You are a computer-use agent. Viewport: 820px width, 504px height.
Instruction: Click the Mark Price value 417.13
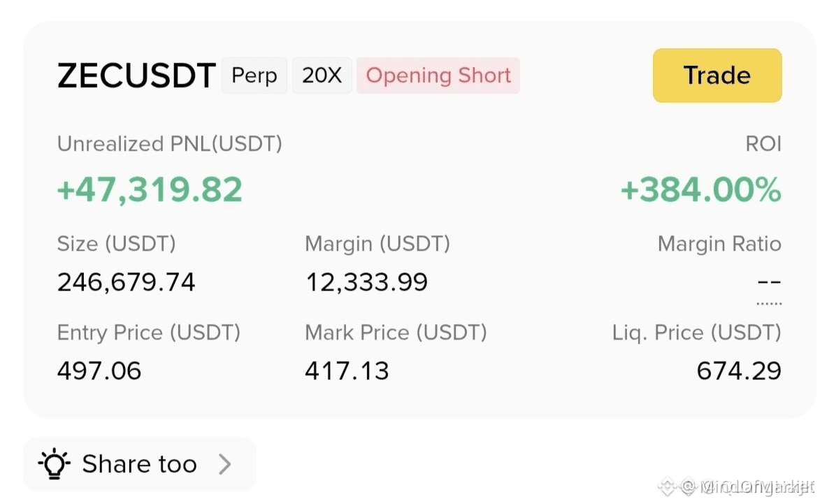347,370
